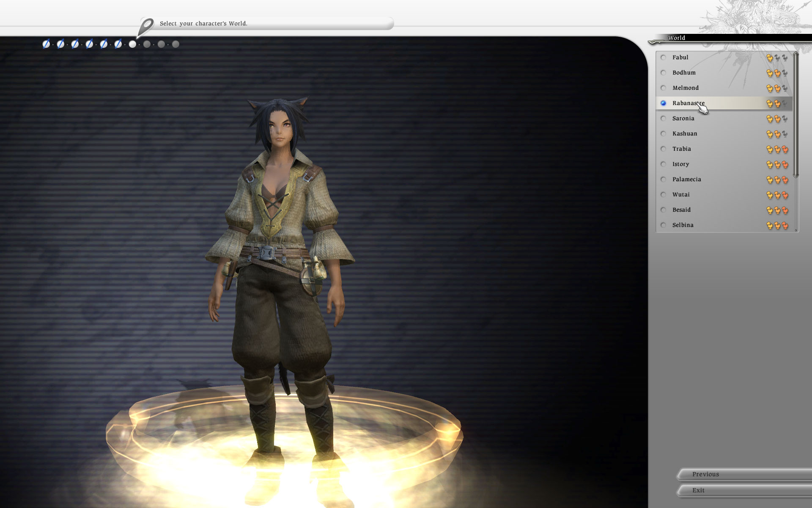The image size is (812, 508).
Task: Click the Melmond world name
Action: pyautogui.click(x=686, y=88)
